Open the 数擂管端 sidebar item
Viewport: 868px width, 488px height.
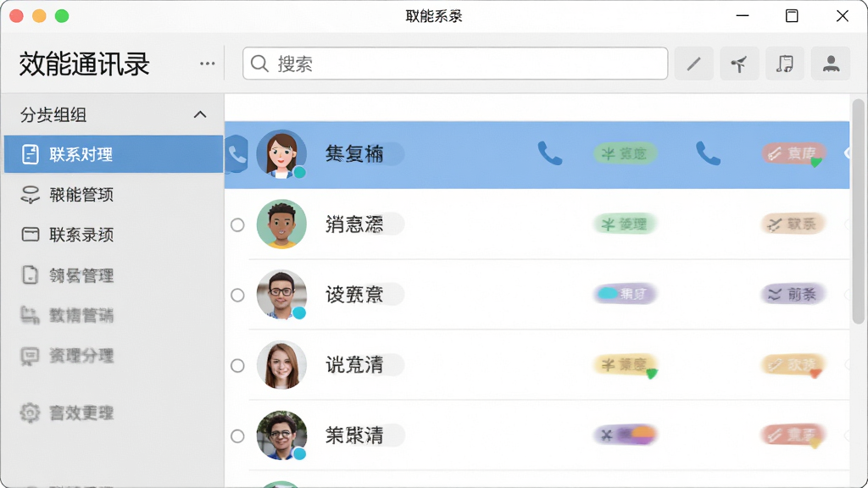114,316
